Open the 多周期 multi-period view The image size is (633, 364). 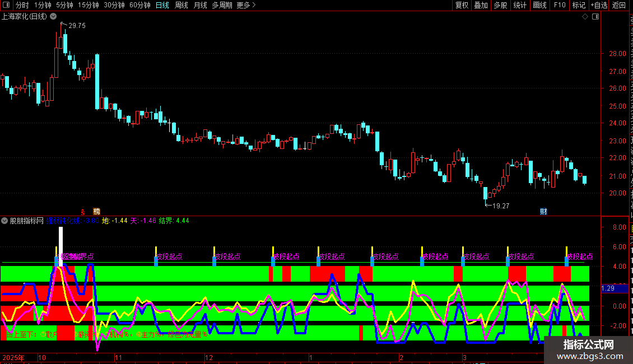click(x=222, y=5)
